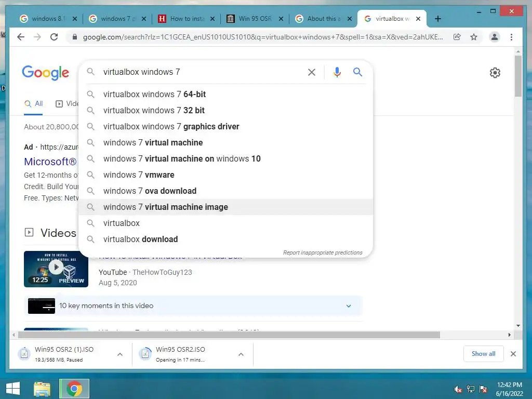Screen dimensions: 532x399
Task: Open File Explorer from taskbar
Action: coord(42,389)
